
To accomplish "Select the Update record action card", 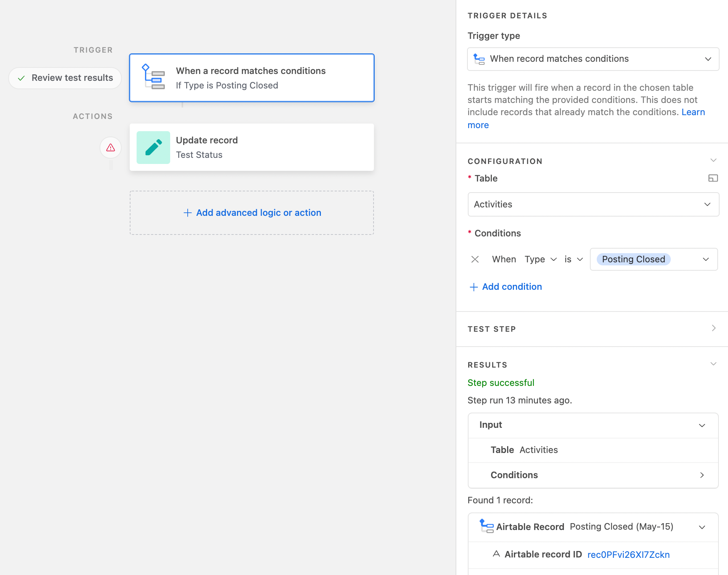I will tap(252, 147).
